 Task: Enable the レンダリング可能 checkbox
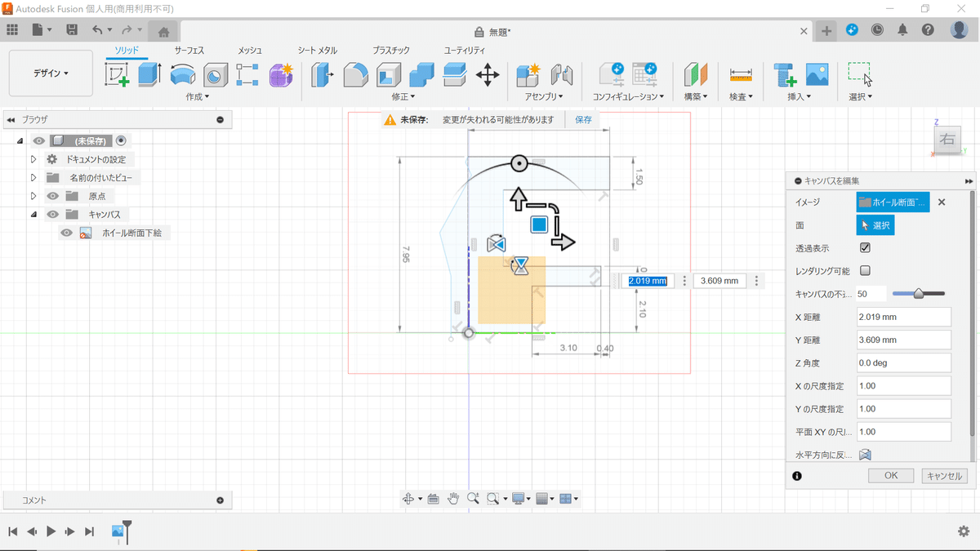coord(865,270)
